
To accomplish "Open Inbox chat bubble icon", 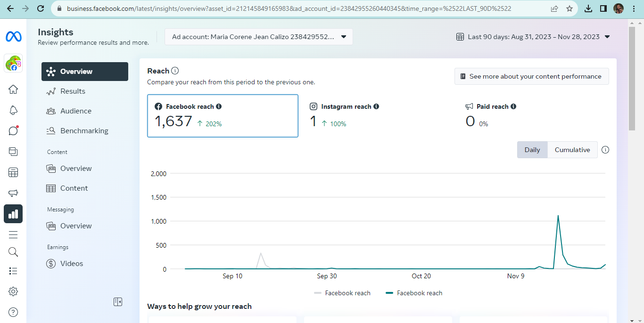I will point(13,131).
